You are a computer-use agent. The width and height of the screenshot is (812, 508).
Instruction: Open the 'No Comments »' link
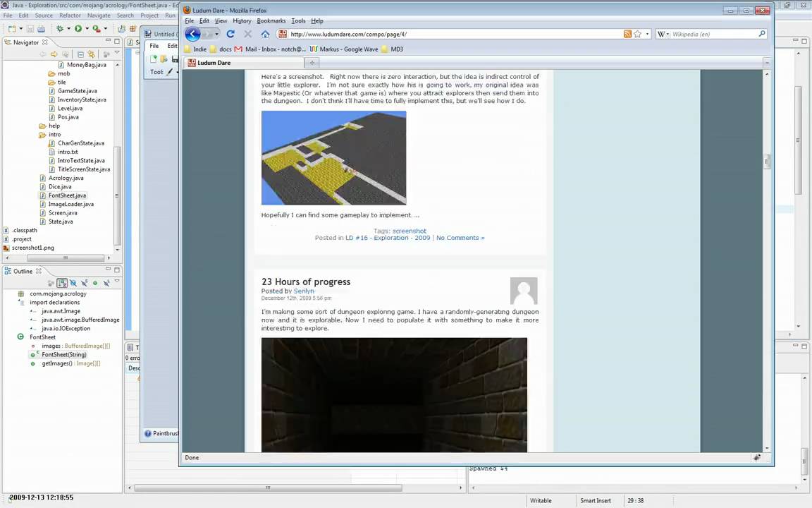pos(460,238)
